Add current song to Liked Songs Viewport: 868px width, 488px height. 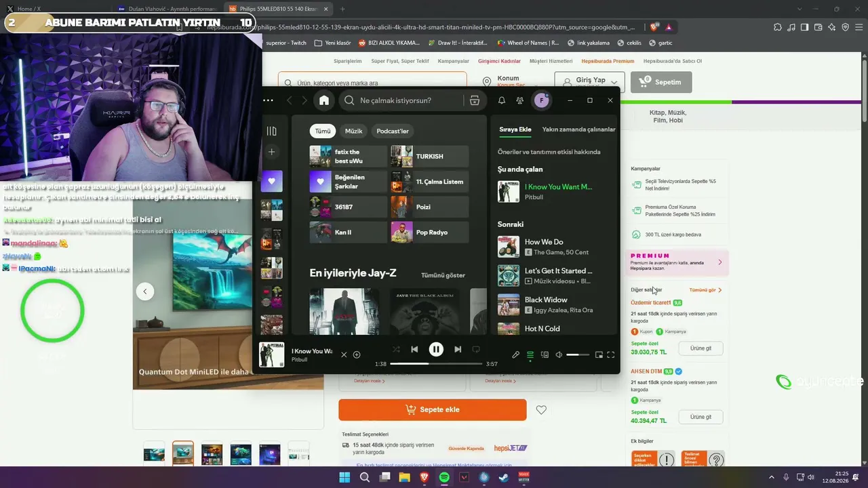click(x=357, y=354)
